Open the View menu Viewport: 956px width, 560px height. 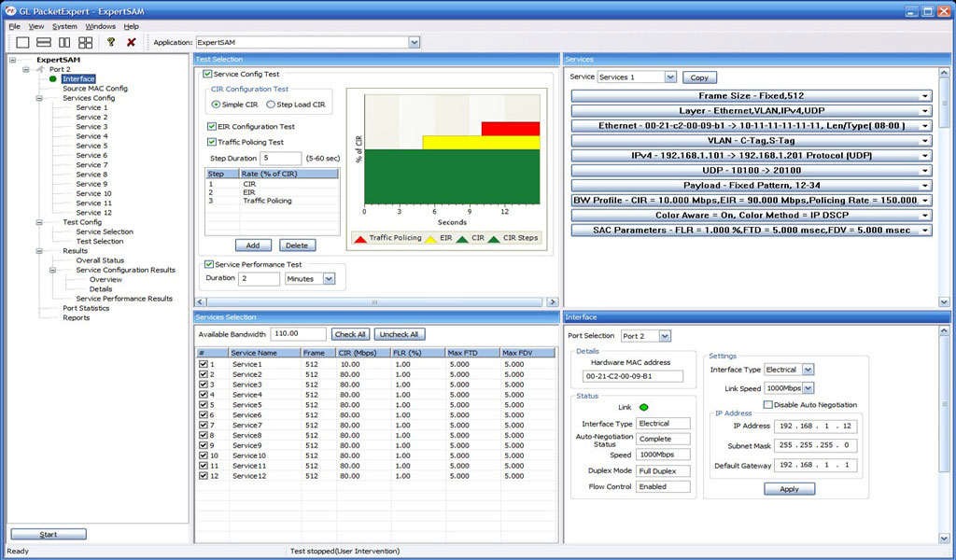pos(36,26)
